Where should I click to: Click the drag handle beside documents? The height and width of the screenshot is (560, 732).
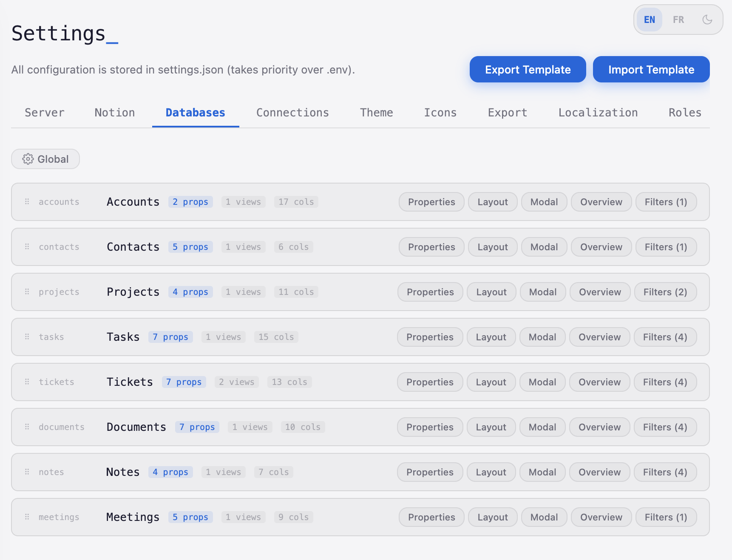coord(26,427)
